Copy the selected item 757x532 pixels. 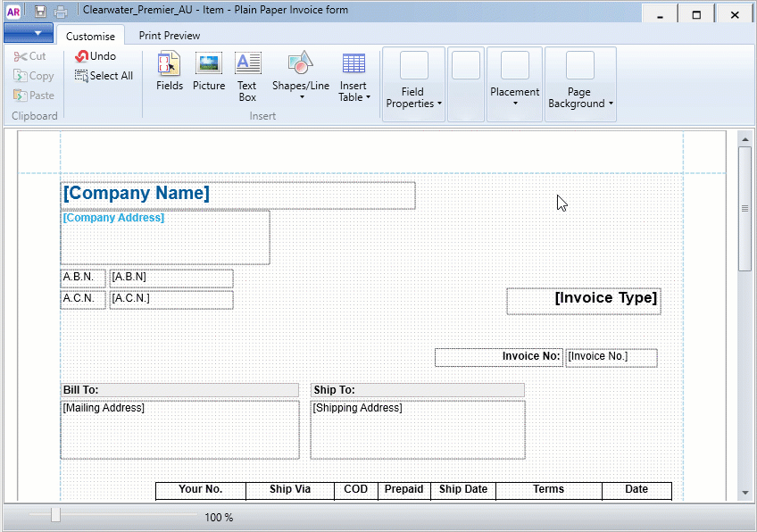(x=33, y=76)
